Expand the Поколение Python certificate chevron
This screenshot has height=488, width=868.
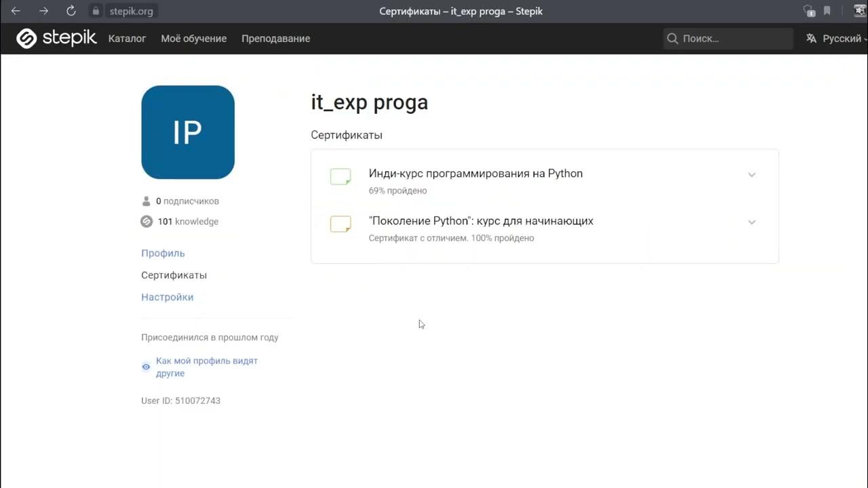point(751,222)
